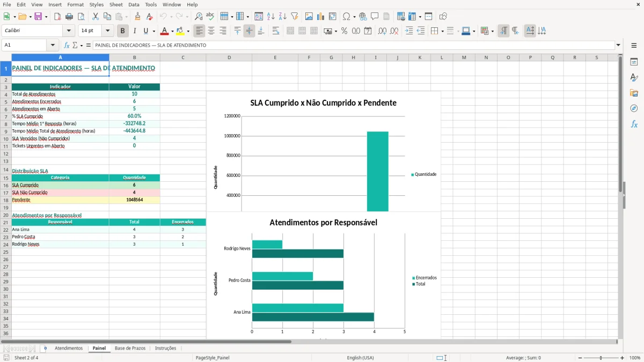Screen dimensions: 644x362
Task: Click the 100% zoom level label
Action: coord(635,358)
